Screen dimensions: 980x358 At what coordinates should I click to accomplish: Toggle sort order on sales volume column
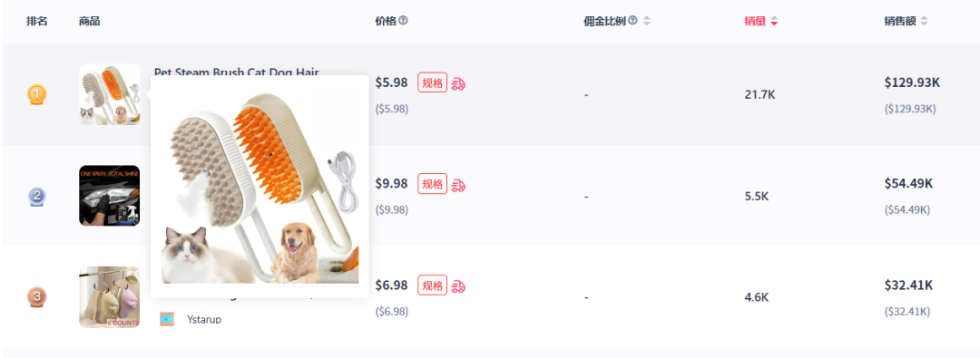[x=774, y=21]
